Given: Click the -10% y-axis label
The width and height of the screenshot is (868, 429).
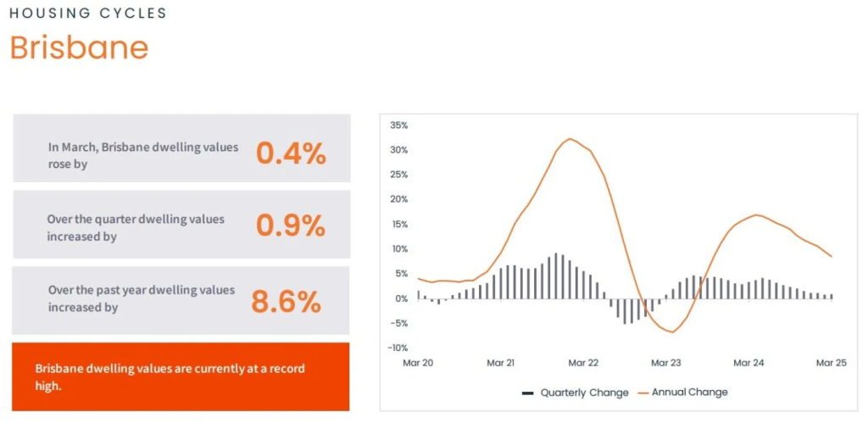Looking at the screenshot, I should tap(398, 348).
